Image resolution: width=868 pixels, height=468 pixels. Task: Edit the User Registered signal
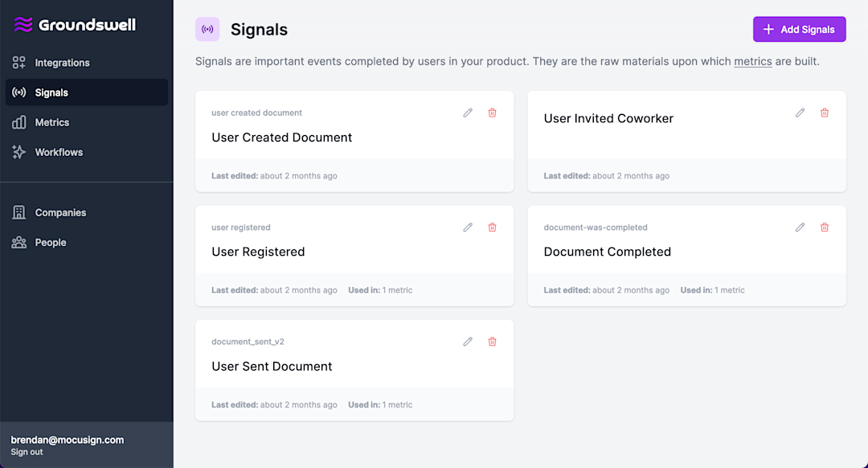click(468, 228)
